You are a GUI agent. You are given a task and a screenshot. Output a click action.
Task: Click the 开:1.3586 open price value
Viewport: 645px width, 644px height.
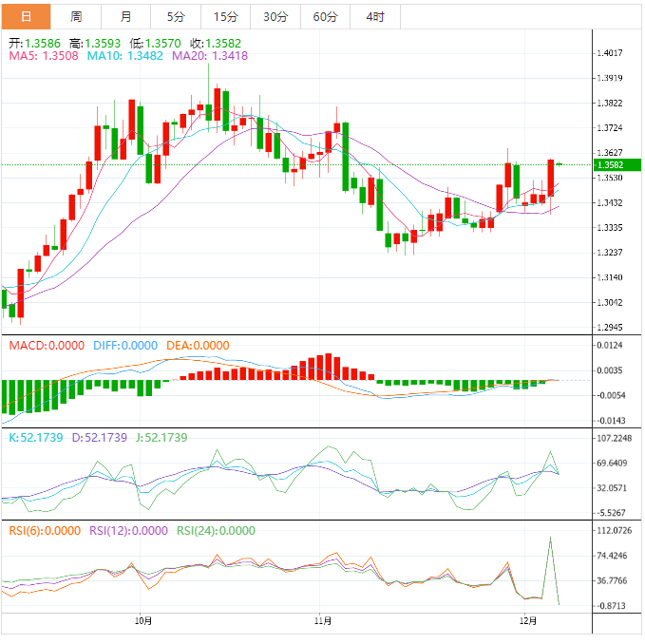point(34,43)
